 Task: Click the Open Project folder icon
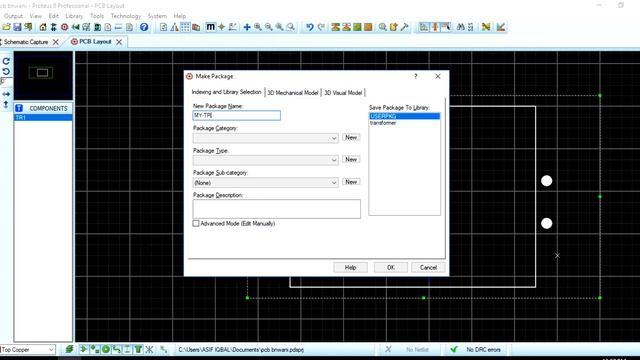point(7,27)
